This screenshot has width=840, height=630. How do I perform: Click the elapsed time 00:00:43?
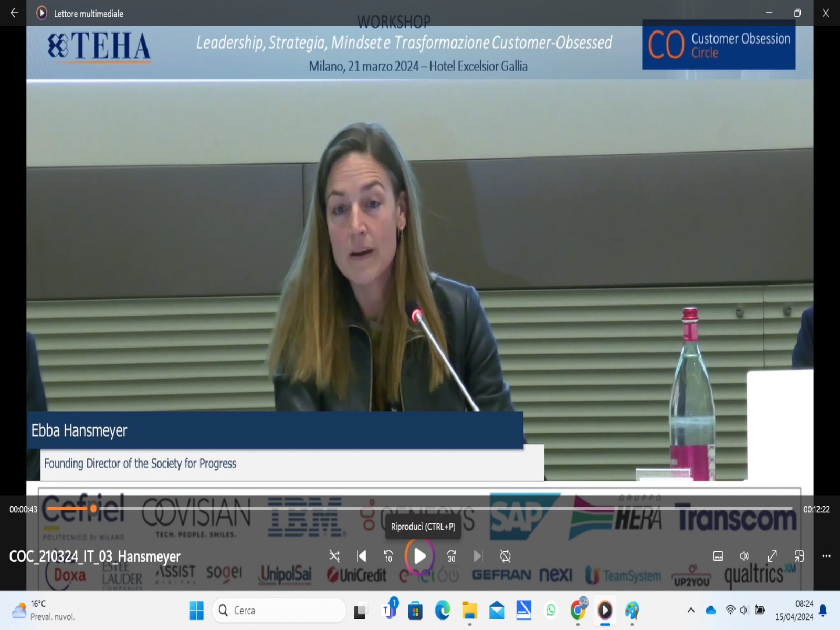tap(23, 509)
